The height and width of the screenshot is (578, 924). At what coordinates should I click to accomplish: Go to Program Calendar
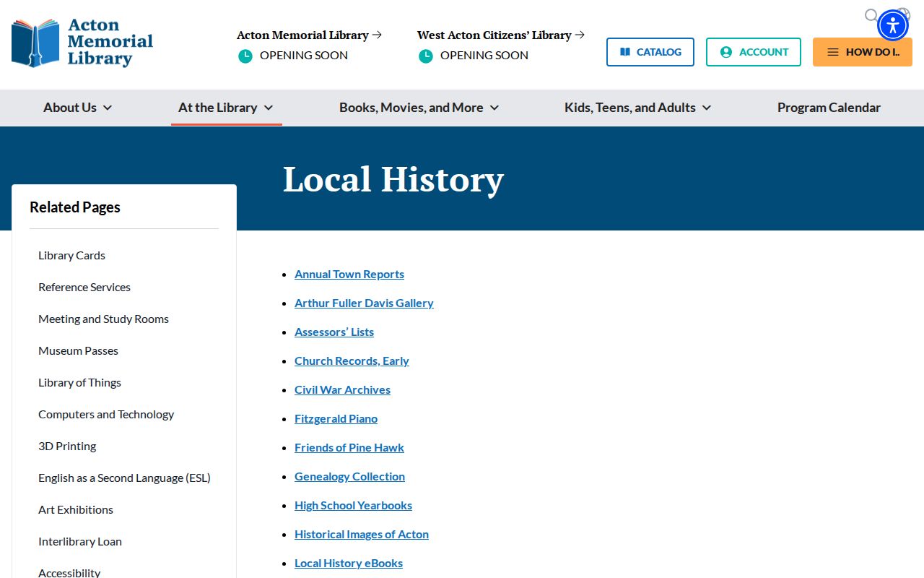829,108
